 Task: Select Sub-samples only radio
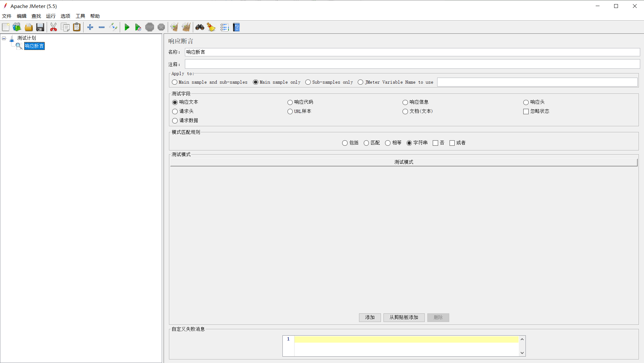click(x=308, y=82)
